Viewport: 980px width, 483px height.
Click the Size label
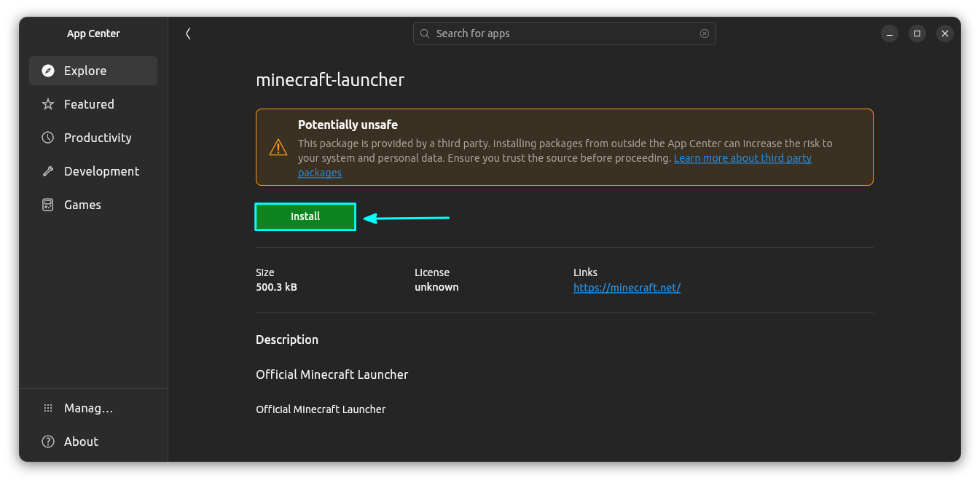[265, 272]
